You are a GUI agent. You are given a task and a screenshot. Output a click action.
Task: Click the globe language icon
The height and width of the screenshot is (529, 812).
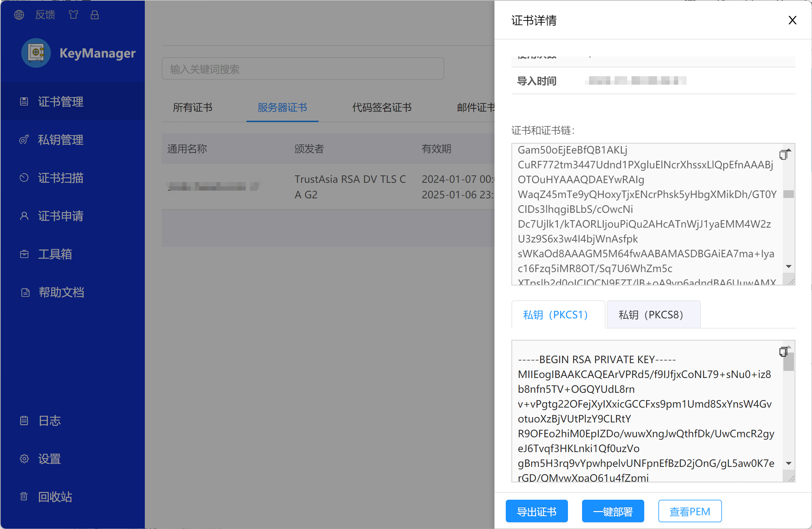[19, 15]
